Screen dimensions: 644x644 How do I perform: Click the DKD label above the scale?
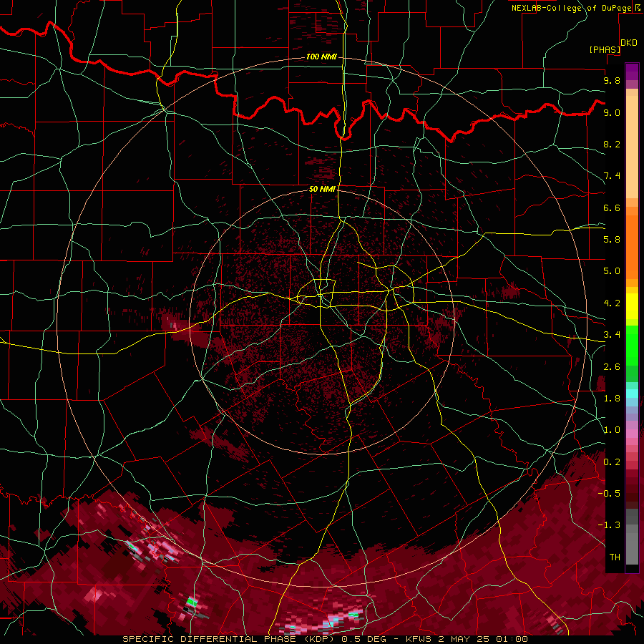(x=629, y=43)
